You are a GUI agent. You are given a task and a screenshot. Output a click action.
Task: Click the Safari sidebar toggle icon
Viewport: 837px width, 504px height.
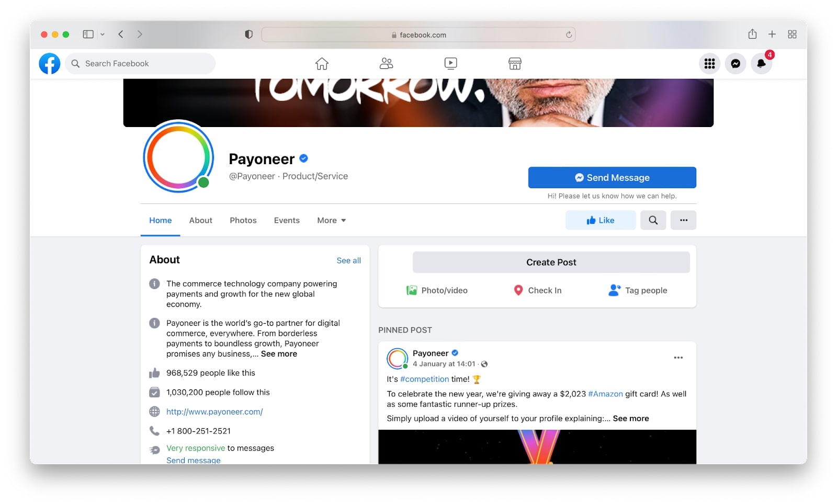(x=88, y=35)
